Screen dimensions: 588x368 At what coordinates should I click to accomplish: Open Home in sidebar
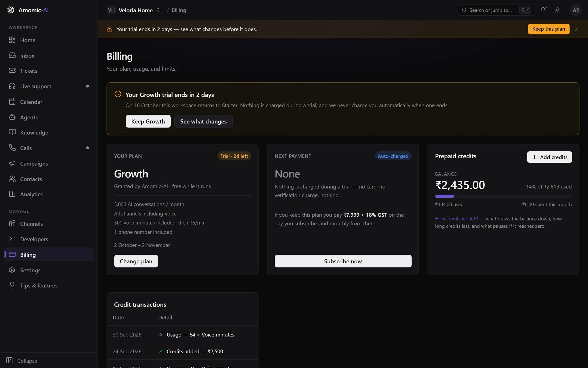click(49, 40)
